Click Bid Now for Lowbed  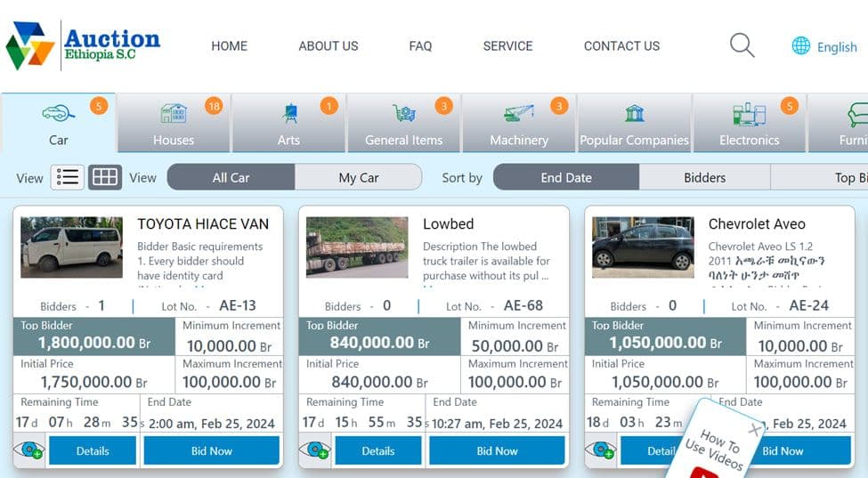(497, 451)
